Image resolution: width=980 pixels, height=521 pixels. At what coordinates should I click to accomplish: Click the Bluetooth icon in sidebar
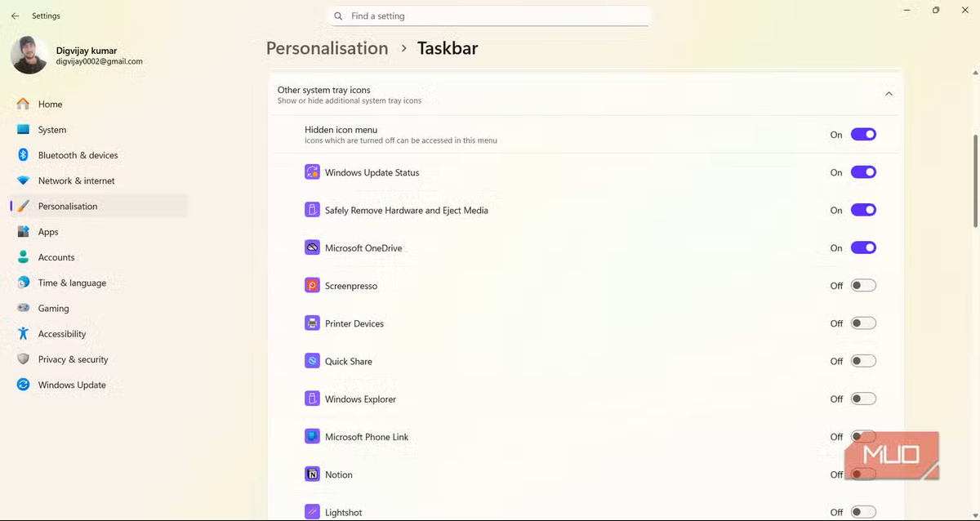[23, 155]
